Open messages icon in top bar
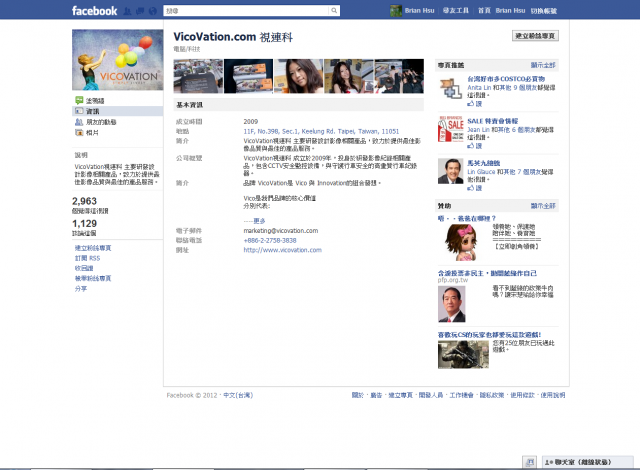The image size is (640, 470). [140, 11]
